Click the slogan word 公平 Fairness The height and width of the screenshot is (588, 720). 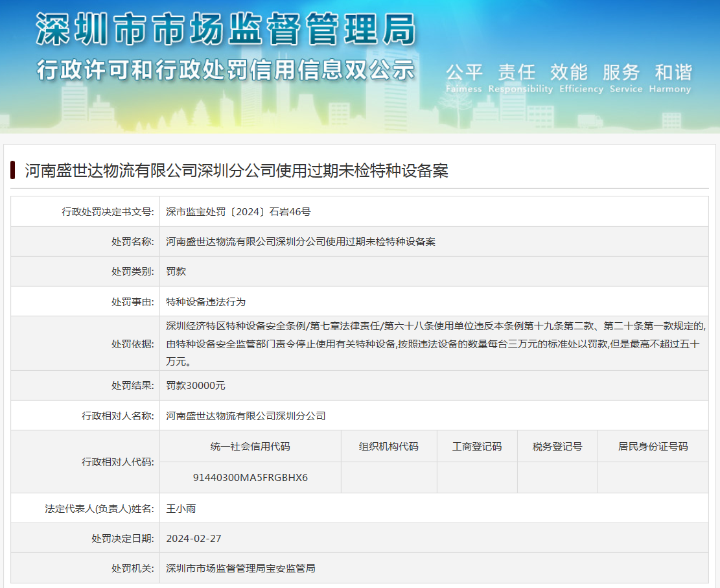click(x=464, y=78)
